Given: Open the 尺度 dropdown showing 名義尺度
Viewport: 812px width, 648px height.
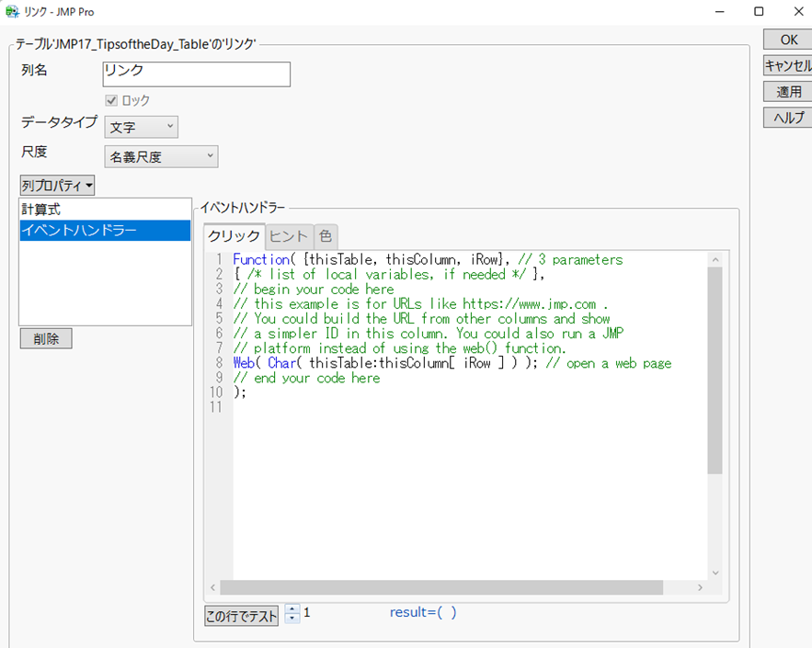Looking at the screenshot, I should (x=161, y=156).
